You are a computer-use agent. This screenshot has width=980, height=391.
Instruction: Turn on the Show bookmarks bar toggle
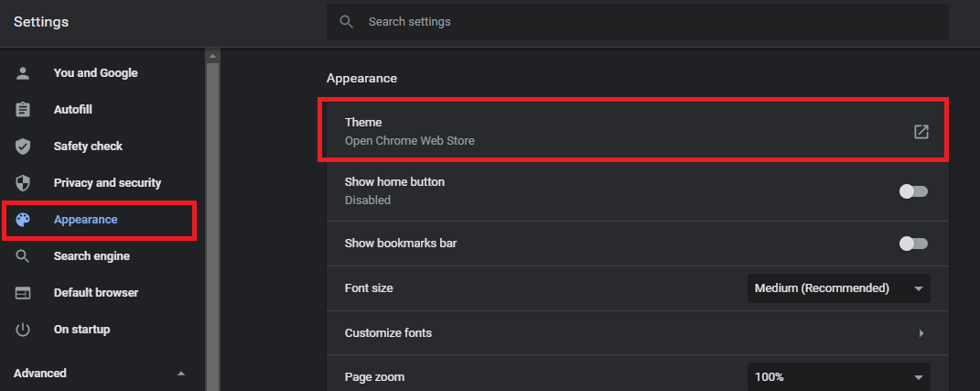tap(913, 244)
